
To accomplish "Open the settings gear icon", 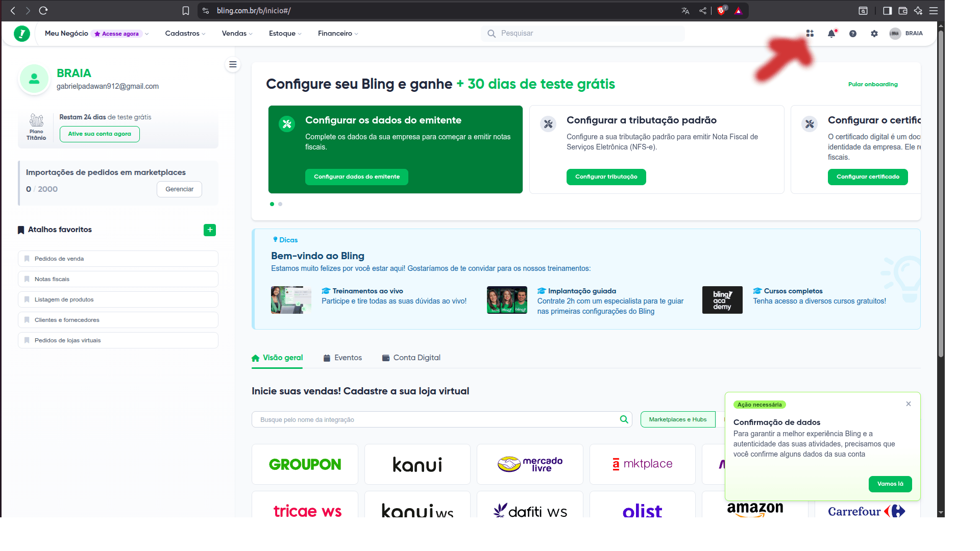I will [874, 33].
